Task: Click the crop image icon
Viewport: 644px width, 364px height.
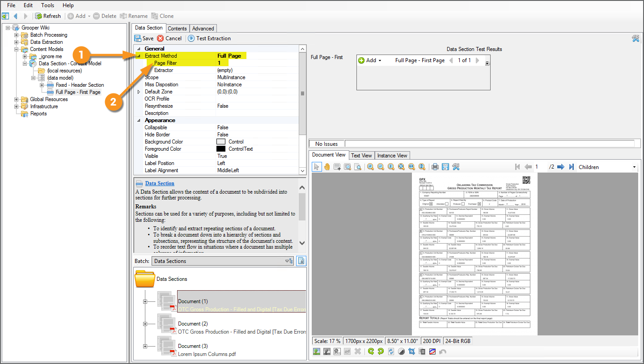Action: pyautogui.click(x=411, y=351)
